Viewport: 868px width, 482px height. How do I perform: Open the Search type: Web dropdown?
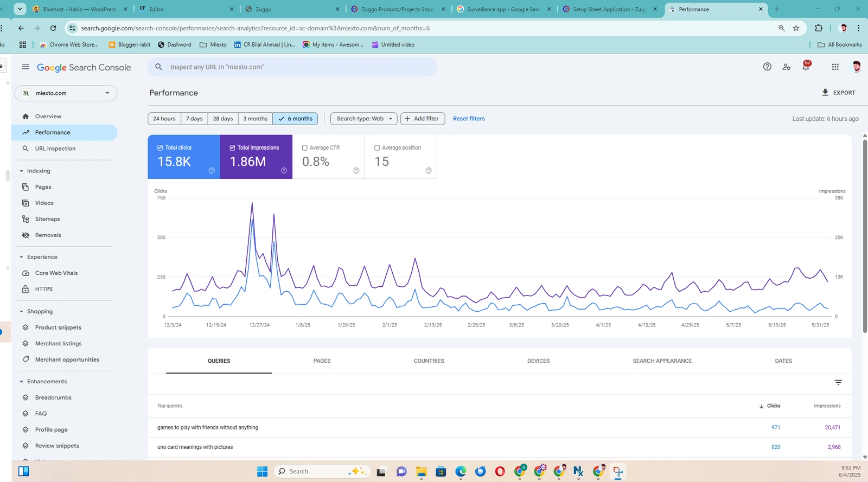pyautogui.click(x=364, y=119)
